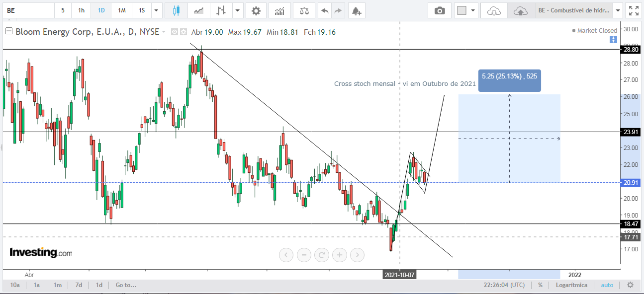Load chart layout from cloud
Screen dimensions: 644x294
coord(494,10)
